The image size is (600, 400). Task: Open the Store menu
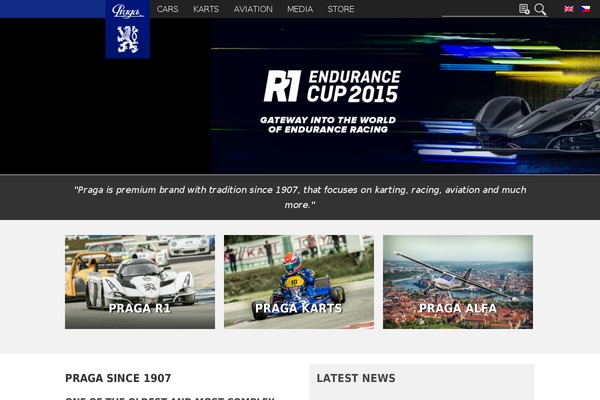[341, 9]
